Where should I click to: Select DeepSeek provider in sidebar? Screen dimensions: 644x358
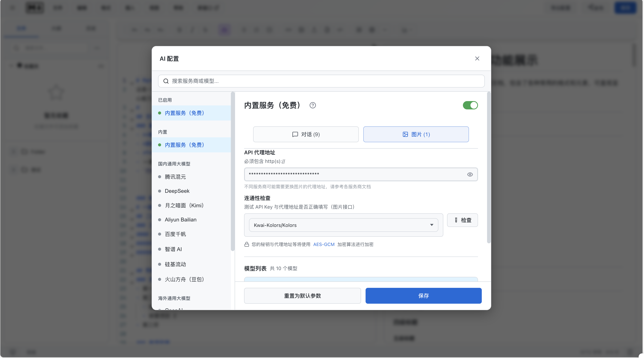tap(177, 191)
